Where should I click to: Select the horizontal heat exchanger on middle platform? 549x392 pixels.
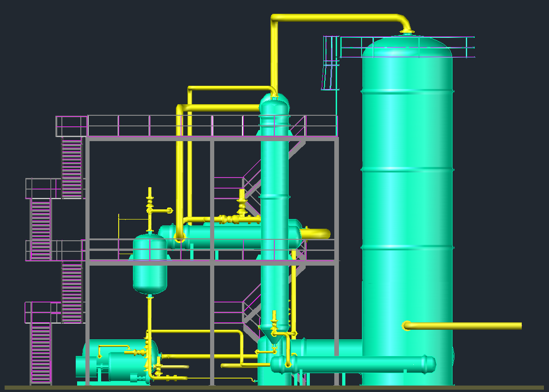(x=229, y=236)
